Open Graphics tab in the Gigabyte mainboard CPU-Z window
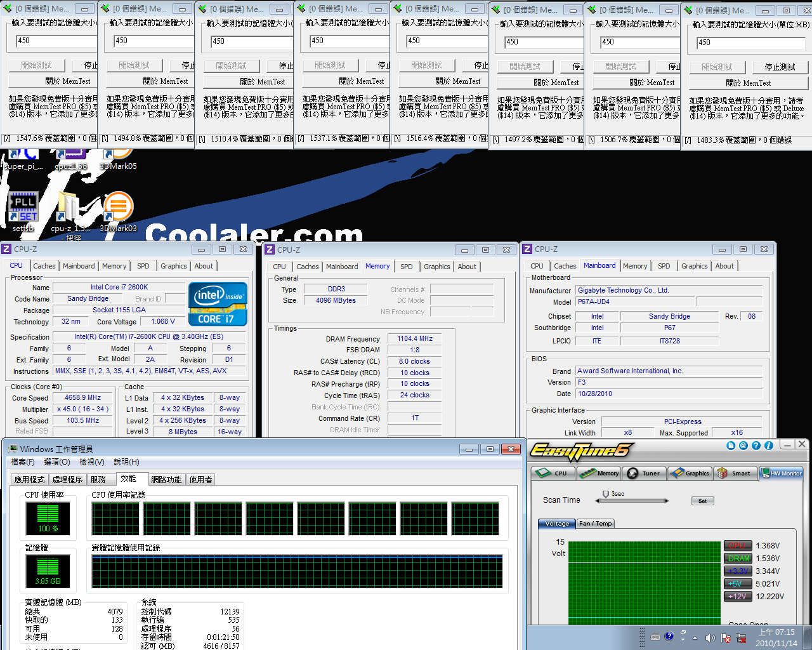This screenshot has height=650, width=812. [x=695, y=266]
